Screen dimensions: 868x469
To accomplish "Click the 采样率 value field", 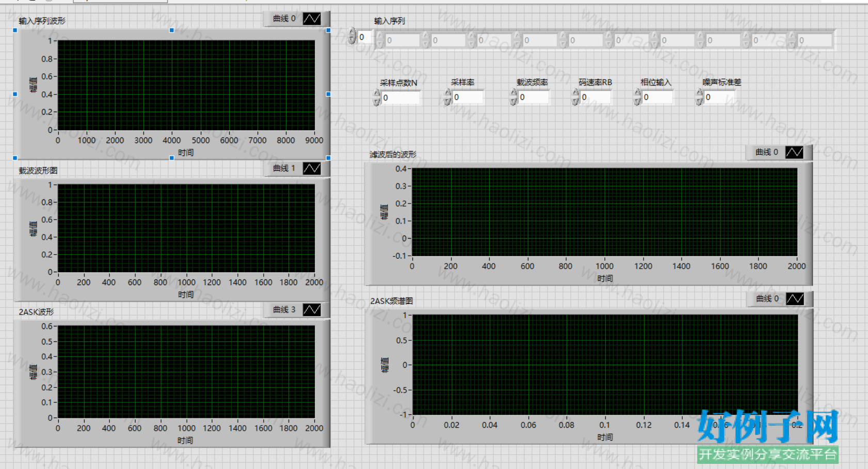I will [x=468, y=97].
